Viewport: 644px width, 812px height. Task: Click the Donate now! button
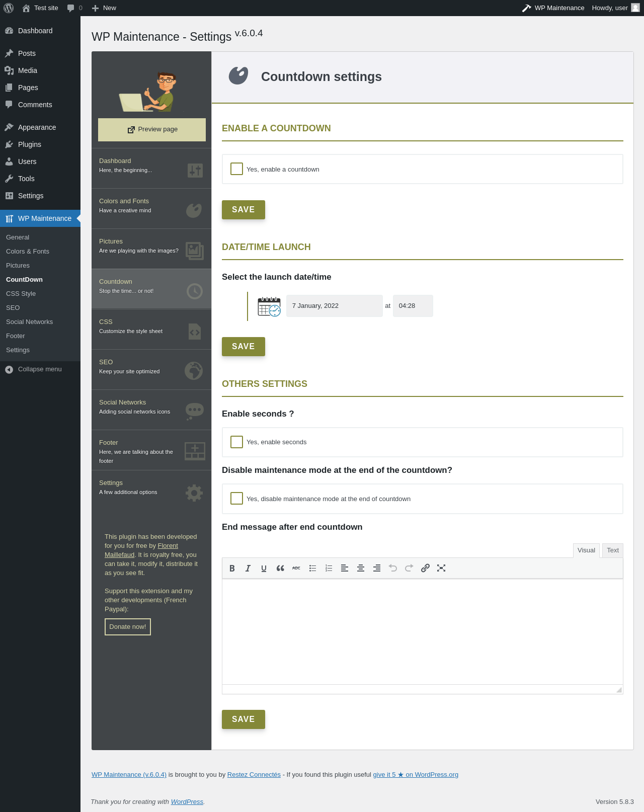click(x=128, y=627)
